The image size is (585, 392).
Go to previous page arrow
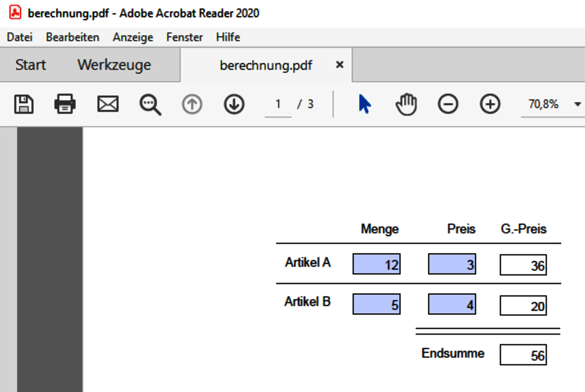[192, 105]
